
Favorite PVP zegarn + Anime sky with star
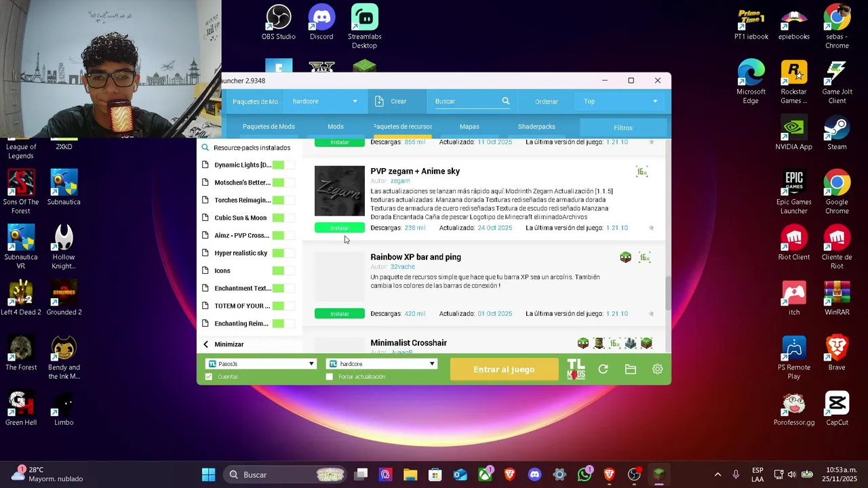point(652,228)
